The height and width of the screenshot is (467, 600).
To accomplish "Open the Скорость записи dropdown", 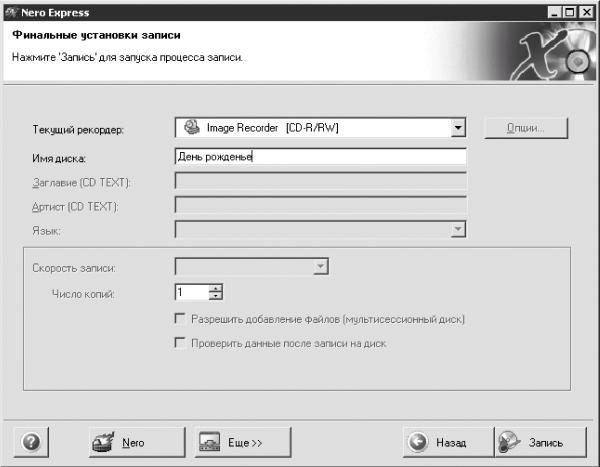I will [x=320, y=266].
